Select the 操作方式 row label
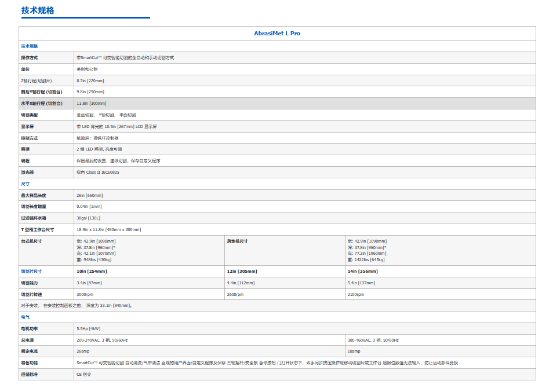Image resolution: width=542 pixels, height=392 pixels. pyautogui.click(x=30, y=58)
